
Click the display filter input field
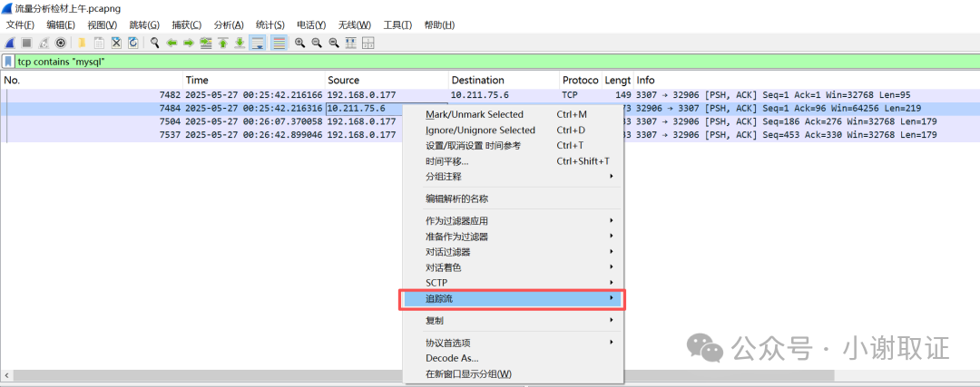[x=497, y=62]
